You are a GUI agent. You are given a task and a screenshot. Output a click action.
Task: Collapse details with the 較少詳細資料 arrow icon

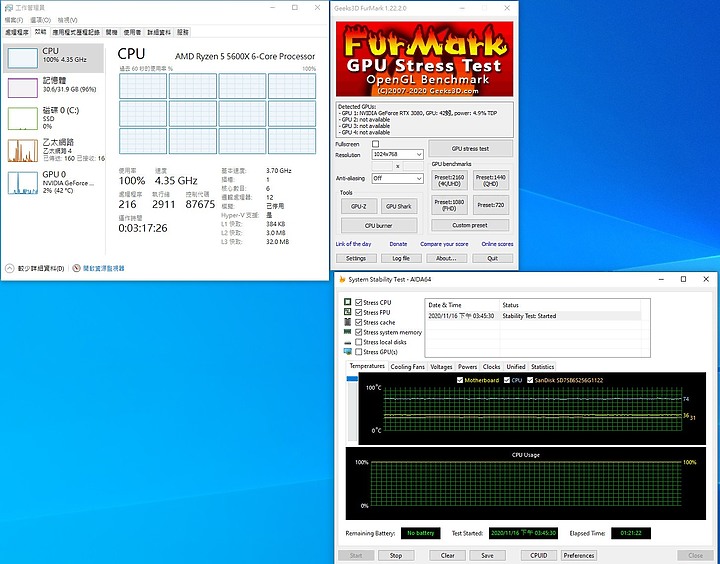click(x=10, y=268)
